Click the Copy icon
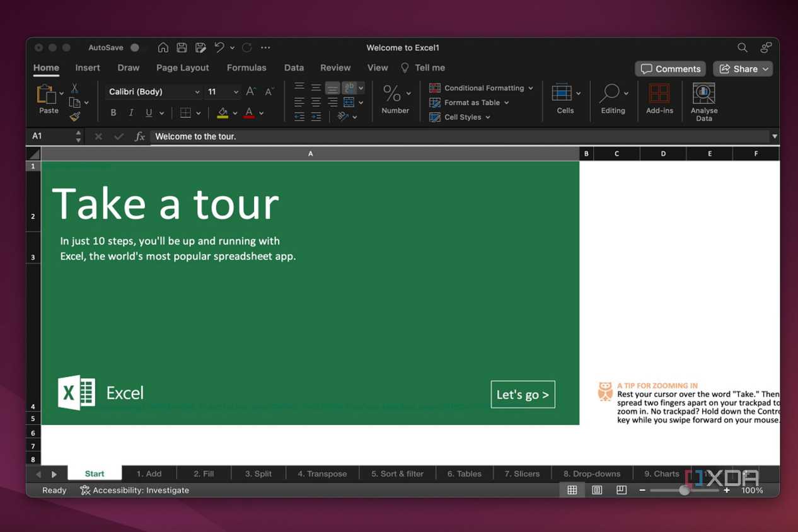 (74, 102)
